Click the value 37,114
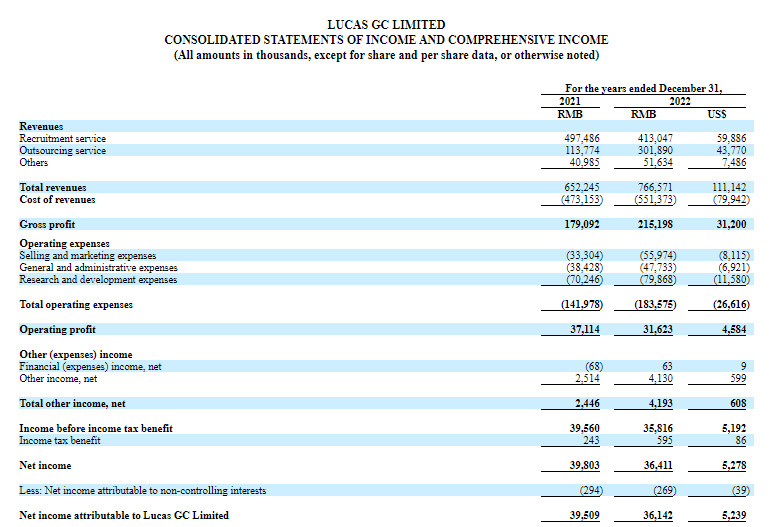The height and width of the screenshot is (527, 772). click(x=584, y=329)
